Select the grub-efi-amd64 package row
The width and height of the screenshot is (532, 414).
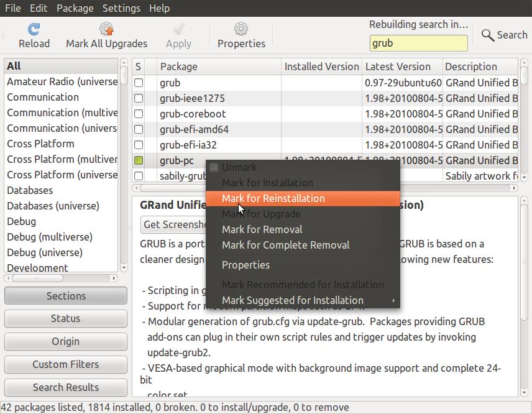point(325,129)
